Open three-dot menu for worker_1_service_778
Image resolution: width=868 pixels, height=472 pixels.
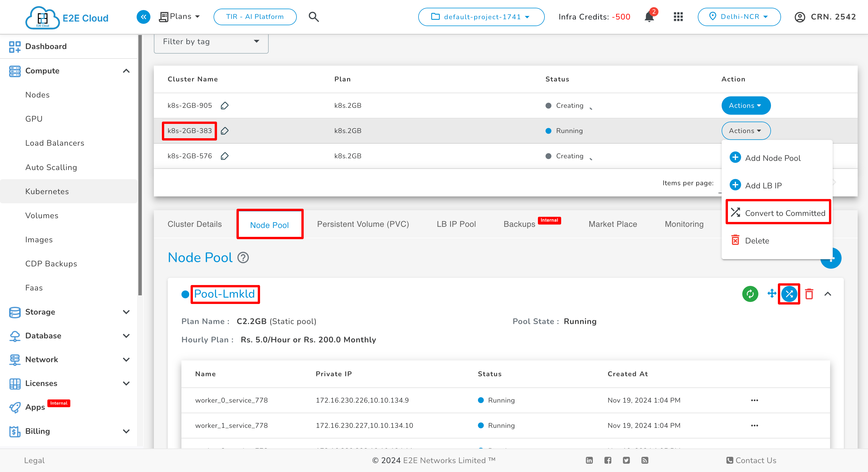(754, 426)
